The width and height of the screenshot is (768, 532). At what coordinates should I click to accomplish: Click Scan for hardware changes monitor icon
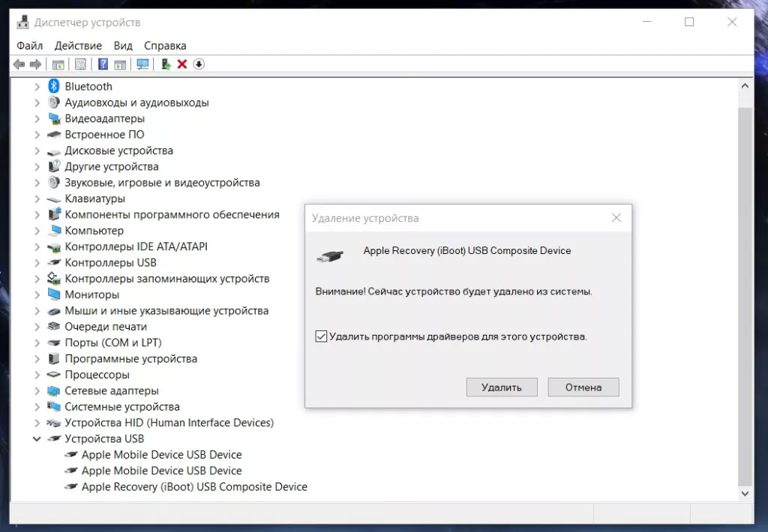click(142, 64)
